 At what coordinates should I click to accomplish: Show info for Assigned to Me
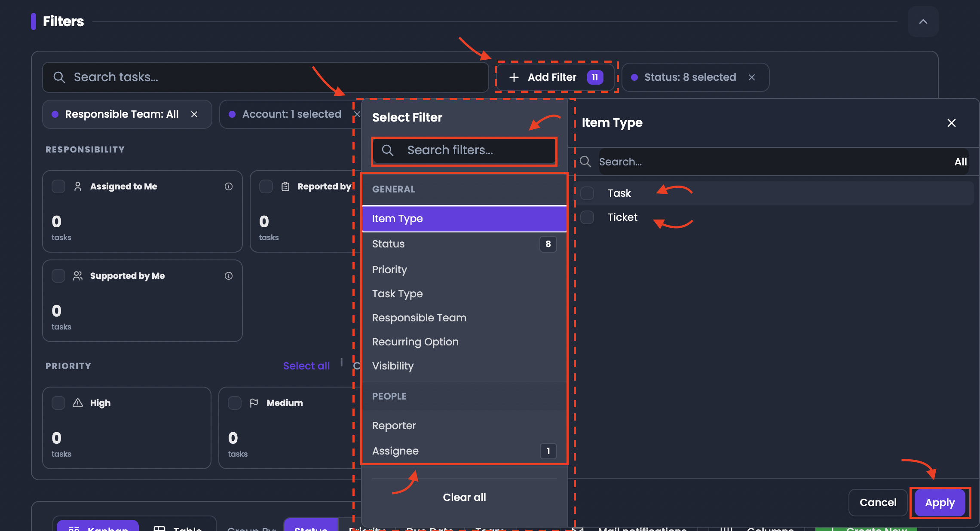pyautogui.click(x=229, y=186)
